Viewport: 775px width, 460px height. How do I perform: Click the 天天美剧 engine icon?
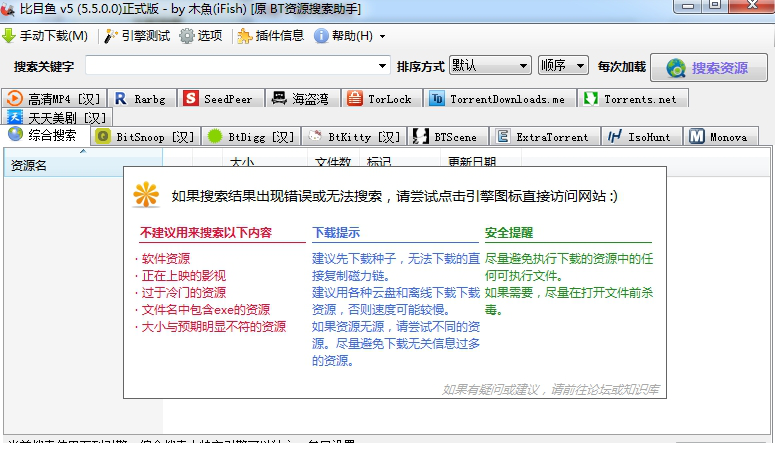15,117
